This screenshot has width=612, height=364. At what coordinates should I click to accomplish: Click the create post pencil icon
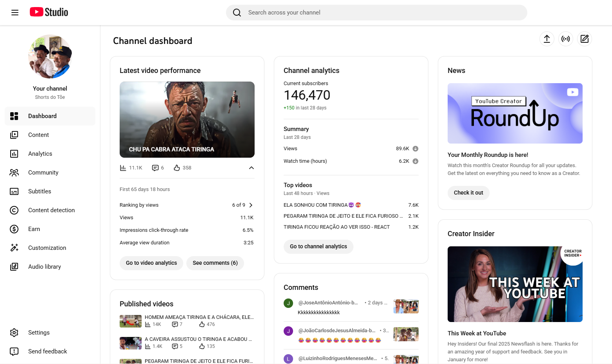585,39
